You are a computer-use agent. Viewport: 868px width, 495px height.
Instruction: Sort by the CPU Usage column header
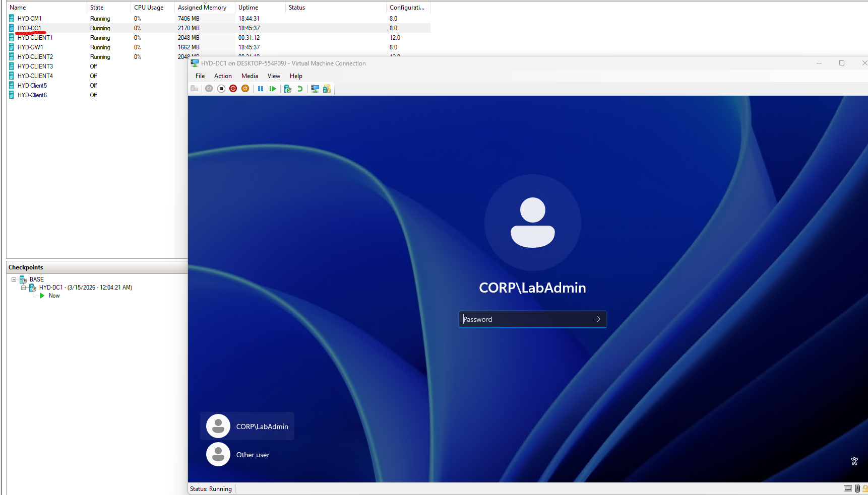point(153,8)
